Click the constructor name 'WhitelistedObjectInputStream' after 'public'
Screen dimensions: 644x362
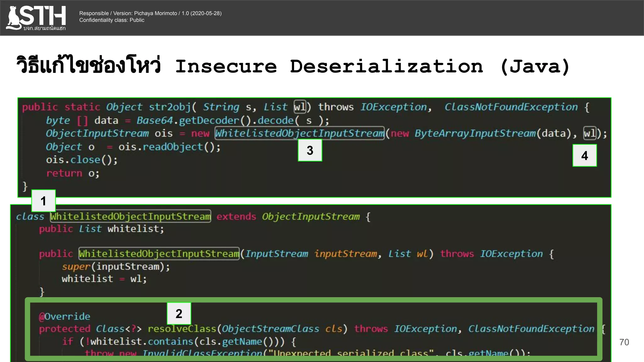point(159,254)
